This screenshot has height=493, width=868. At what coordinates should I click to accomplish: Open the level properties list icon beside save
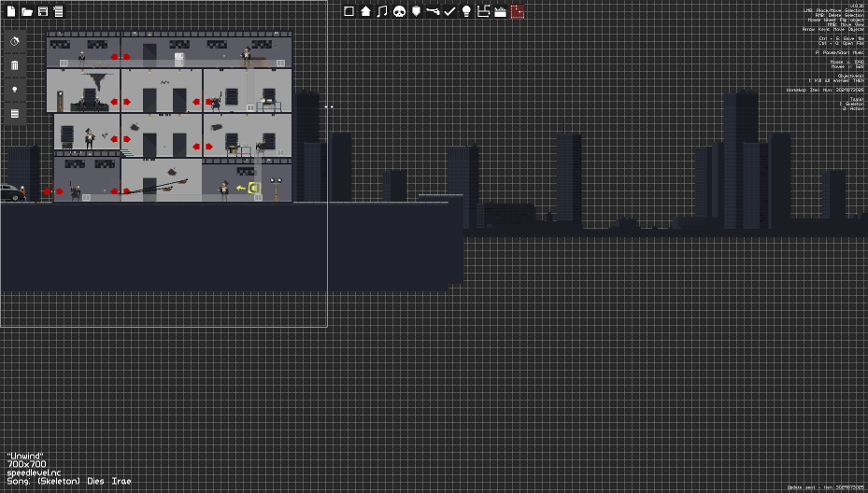pyautogui.click(x=58, y=11)
